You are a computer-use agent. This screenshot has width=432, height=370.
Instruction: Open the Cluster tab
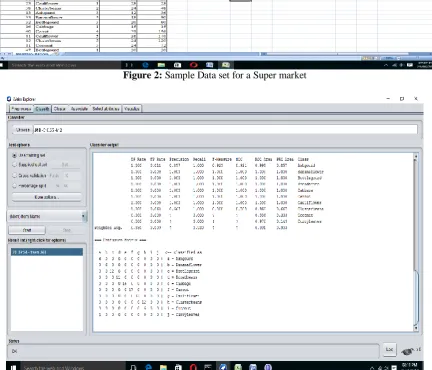pos(60,109)
